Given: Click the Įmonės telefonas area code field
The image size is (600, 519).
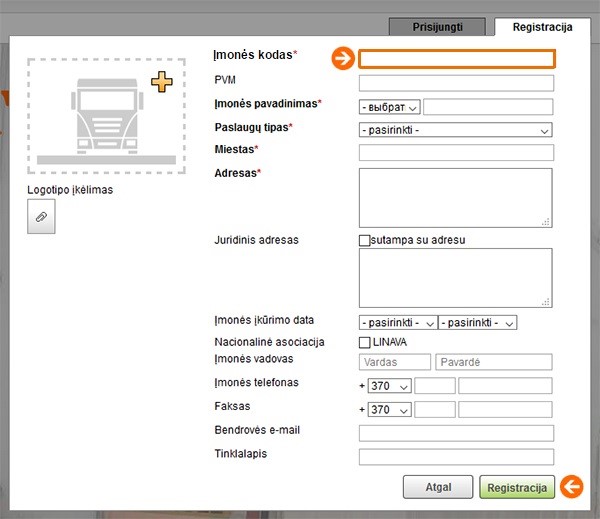Looking at the screenshot, I should 435,386.
